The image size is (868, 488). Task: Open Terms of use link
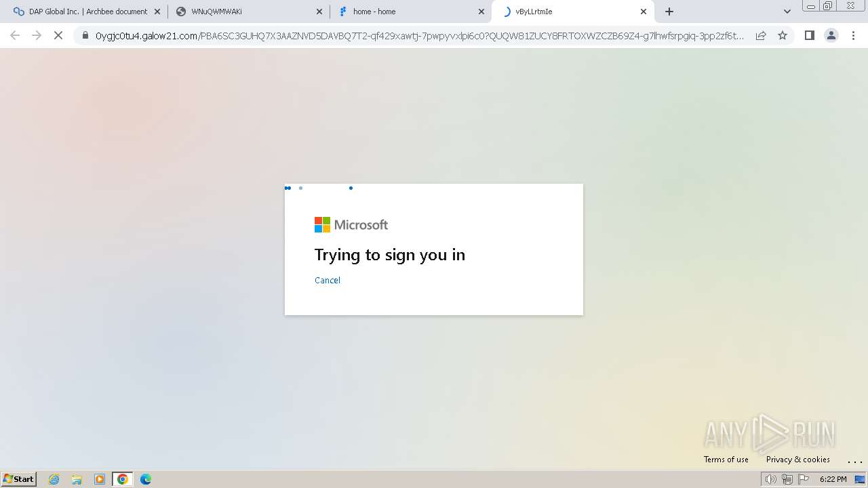pyautogui.click(x=726, y=460)
